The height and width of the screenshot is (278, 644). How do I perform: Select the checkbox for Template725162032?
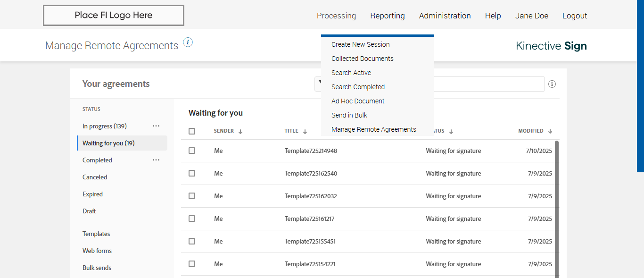(192, 196)
